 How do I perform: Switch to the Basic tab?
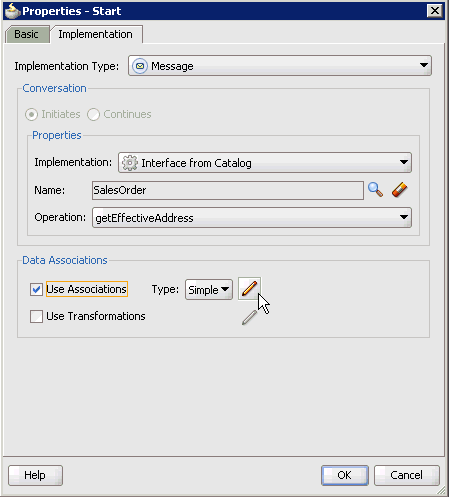[27, 34]
